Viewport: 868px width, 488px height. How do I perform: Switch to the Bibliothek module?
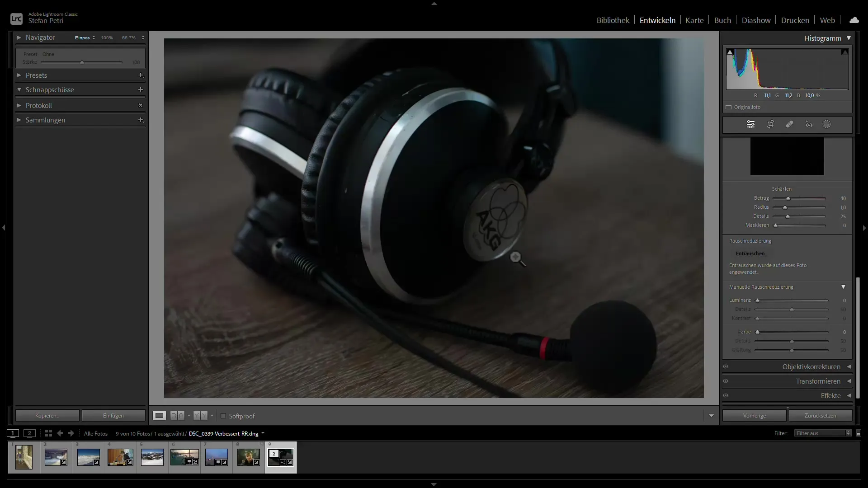[x=613, y=20]
